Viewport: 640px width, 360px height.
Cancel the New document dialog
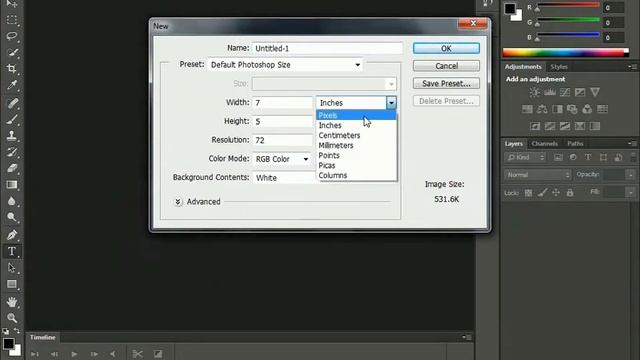click(x=446, y=66)
